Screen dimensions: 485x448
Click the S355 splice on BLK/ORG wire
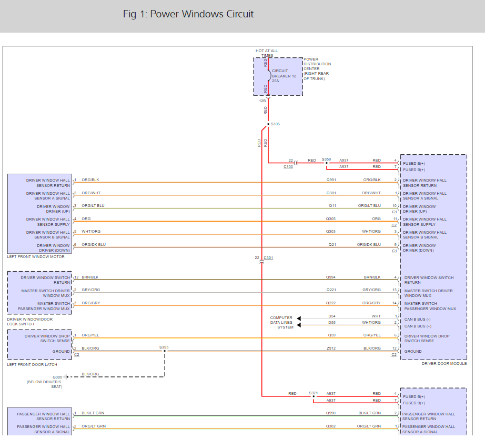(x=165, y=351)
